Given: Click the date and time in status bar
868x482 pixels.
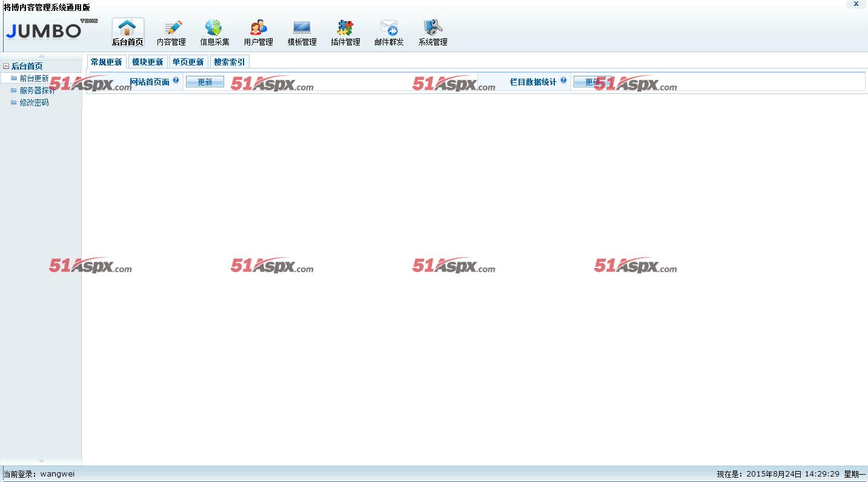Looking at the screenshot, I should tap(791, 474).
